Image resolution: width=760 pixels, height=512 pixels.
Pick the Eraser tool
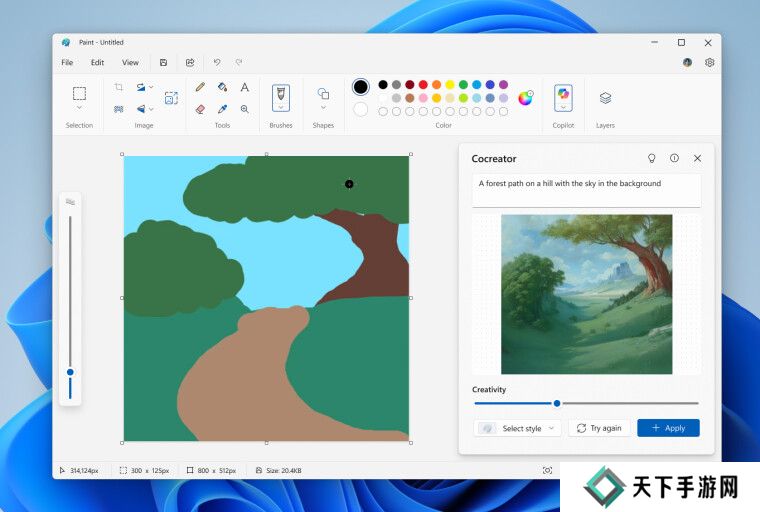200,109
